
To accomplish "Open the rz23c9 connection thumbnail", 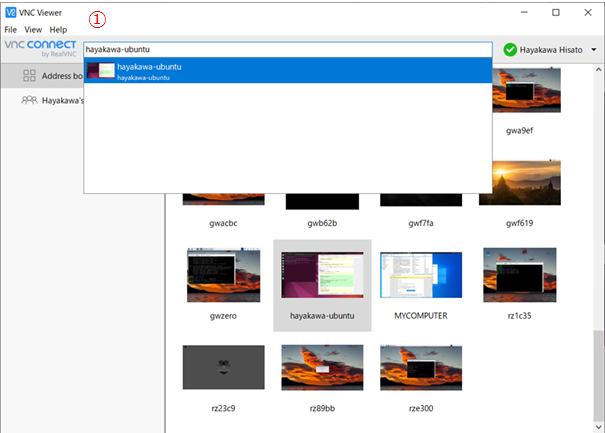I will [223, 368].
